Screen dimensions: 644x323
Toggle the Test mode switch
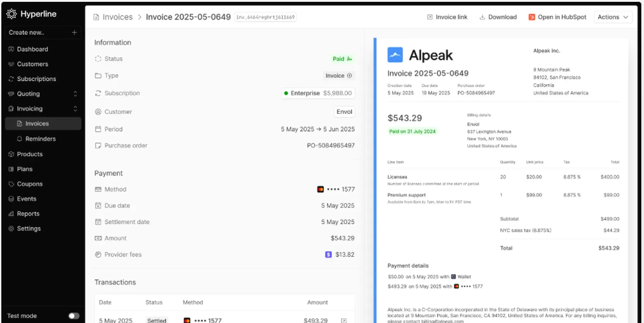click(x=74, y=316)
